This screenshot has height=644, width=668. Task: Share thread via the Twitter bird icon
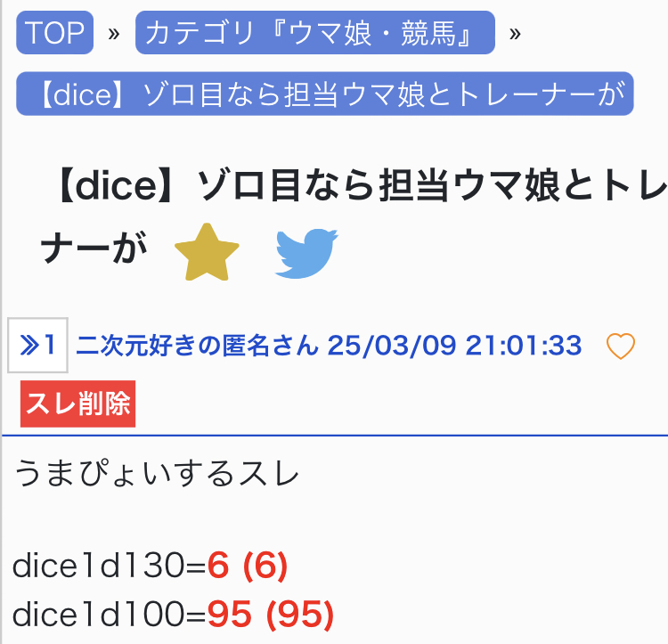click(x=306, y=254)
